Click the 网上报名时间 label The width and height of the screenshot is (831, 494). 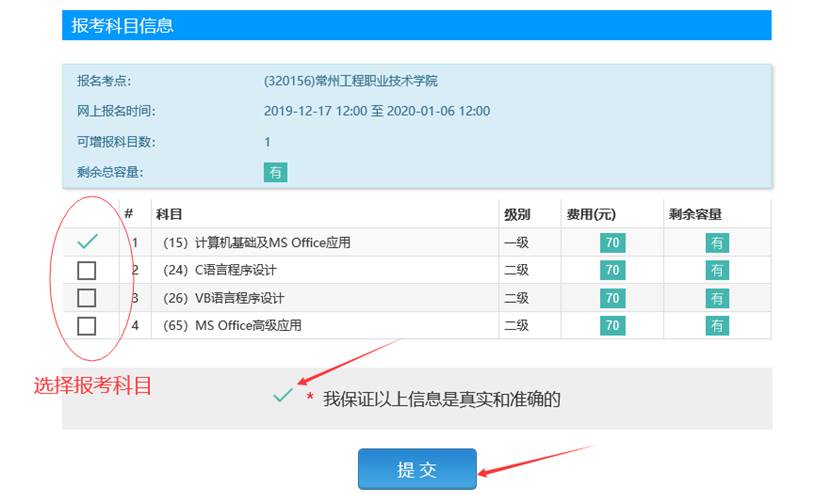[x=116, y=111]
